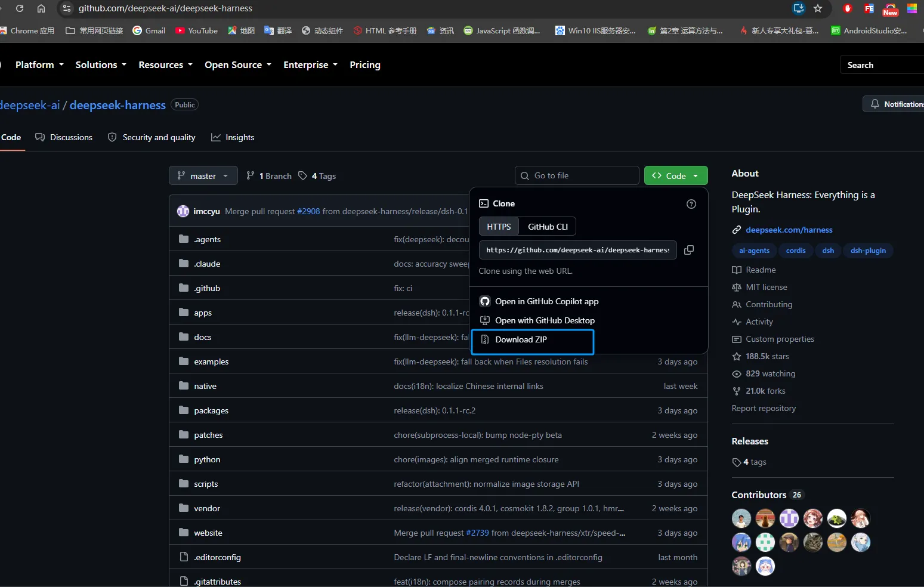Screen dimensions: 924x587
Task: Open the master branch selector
Action: (203, 176)
